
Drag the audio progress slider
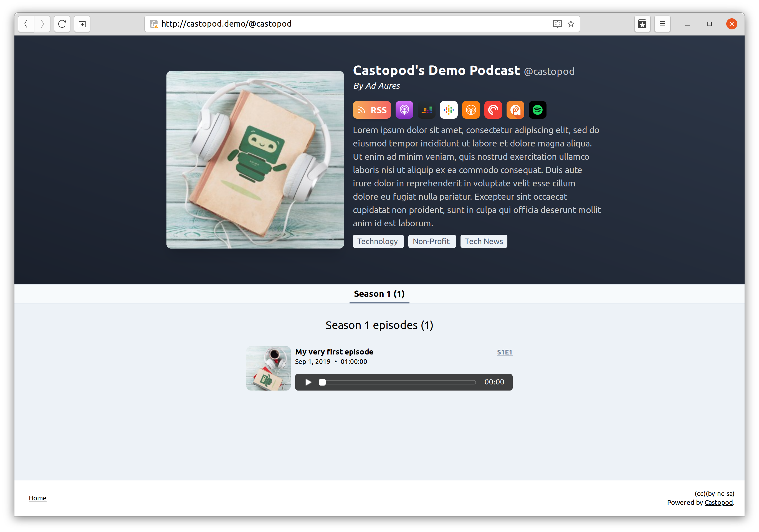pos(322,382)
